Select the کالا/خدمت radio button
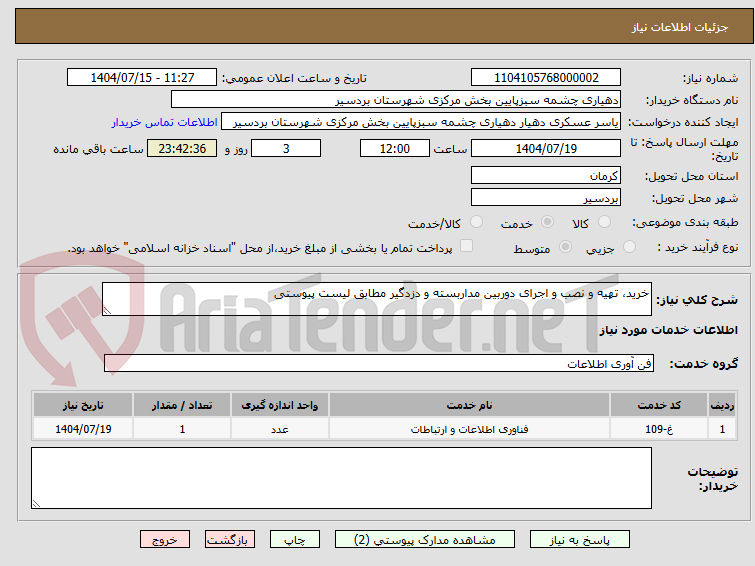The width and height of the screenshot is (755, 566). (476, 222)
